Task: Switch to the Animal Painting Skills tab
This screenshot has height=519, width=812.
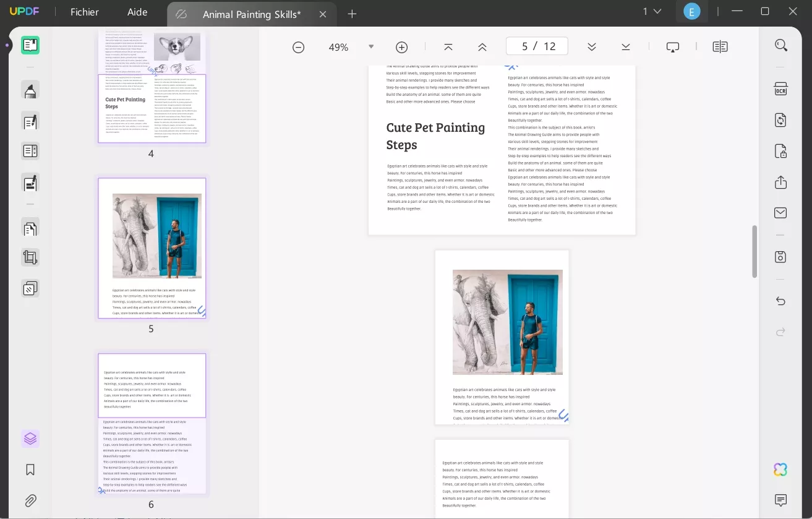Action: (x=252, y=14)
